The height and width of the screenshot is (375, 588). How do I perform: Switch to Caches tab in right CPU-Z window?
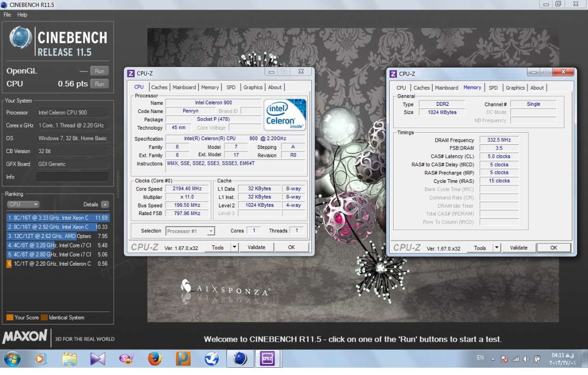click(x=421, y=87)
